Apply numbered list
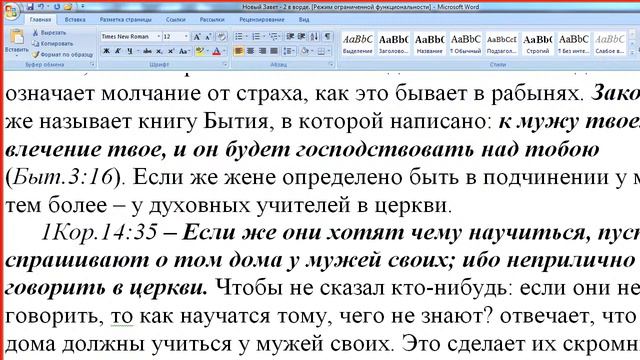Image resolution: width=640 pixels, height=360 pixels. 256,37
